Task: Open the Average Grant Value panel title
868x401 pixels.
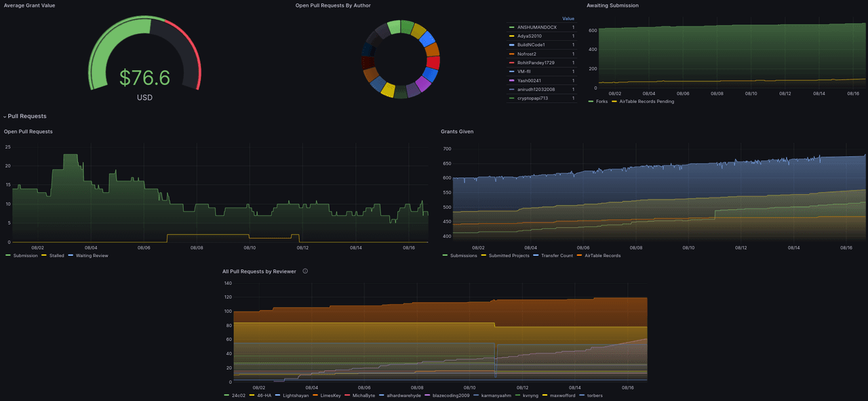Action: click(30, 5)
